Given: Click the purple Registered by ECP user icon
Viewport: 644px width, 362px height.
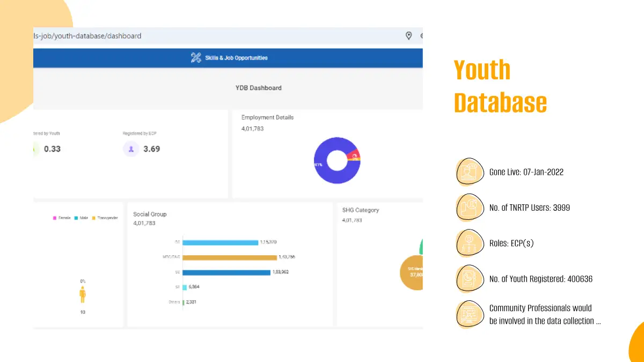Looking at the screenshot, I should (131, 149).
